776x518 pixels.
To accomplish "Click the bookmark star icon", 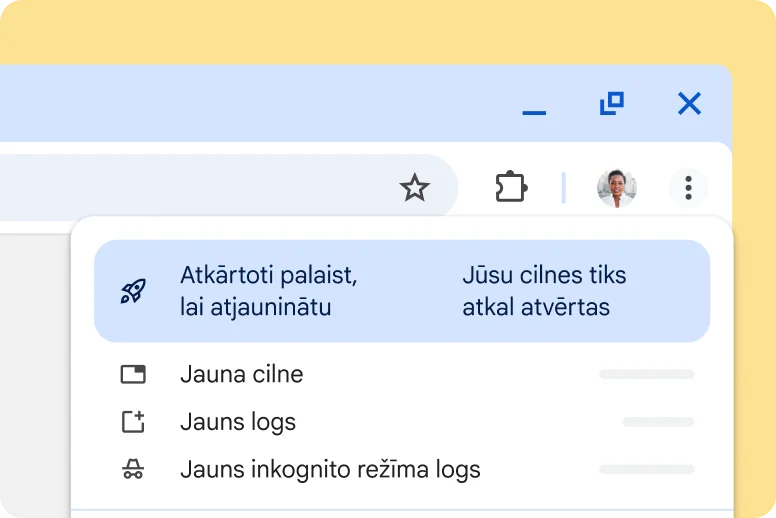I will click(x=414, y=187).
